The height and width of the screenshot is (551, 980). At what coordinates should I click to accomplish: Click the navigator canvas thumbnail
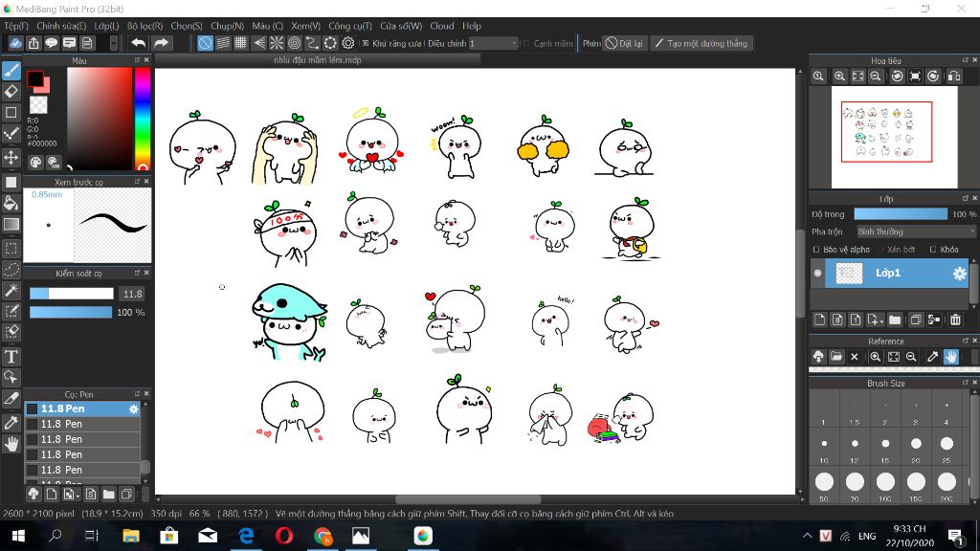[895, 137]
